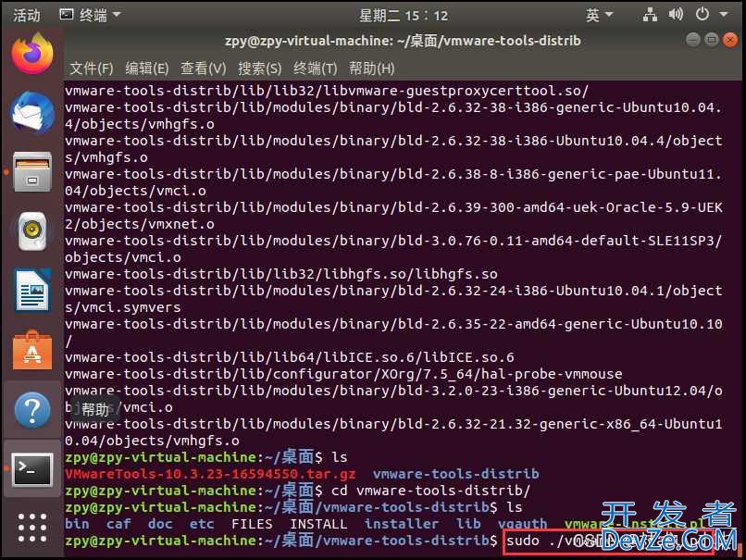Open the 文件(F) menu
Screen dimensions: 746x560
pos(92,68)
